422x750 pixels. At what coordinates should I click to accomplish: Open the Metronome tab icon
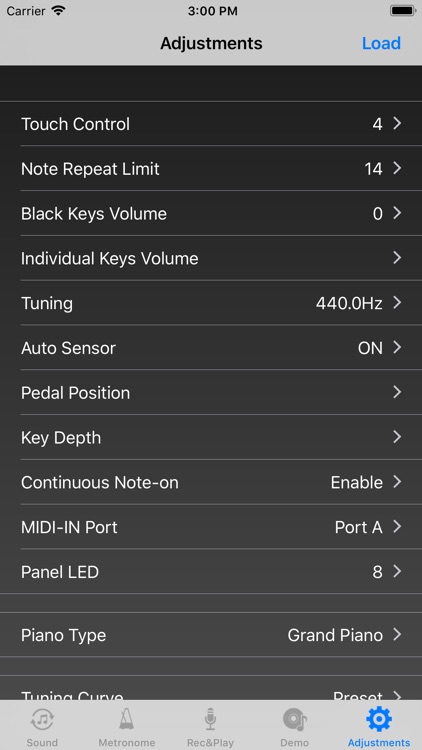coord(126,719)
